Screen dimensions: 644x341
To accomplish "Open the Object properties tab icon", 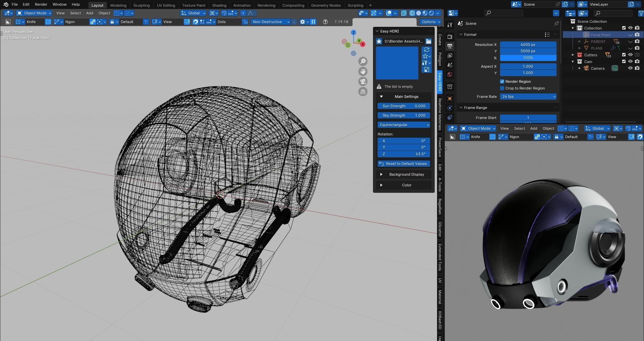I will (x=450, y=99).
